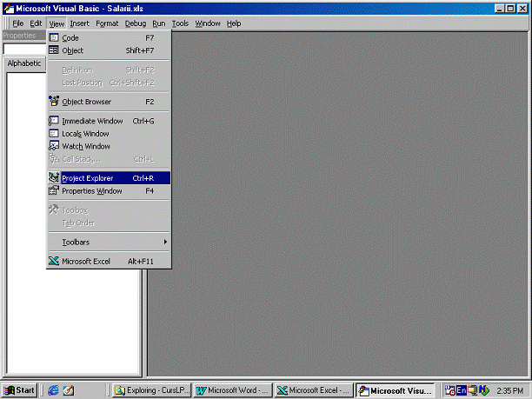Screen dimensions: 532x399
Task: Switch to Microsoft Word taskbar button
Action: (232, 390)
